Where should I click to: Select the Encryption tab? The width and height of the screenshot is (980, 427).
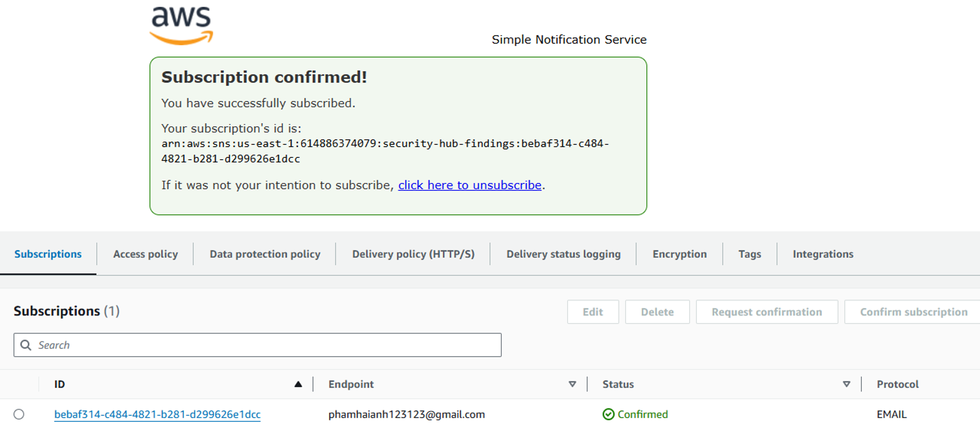click(x=680, y=254)
